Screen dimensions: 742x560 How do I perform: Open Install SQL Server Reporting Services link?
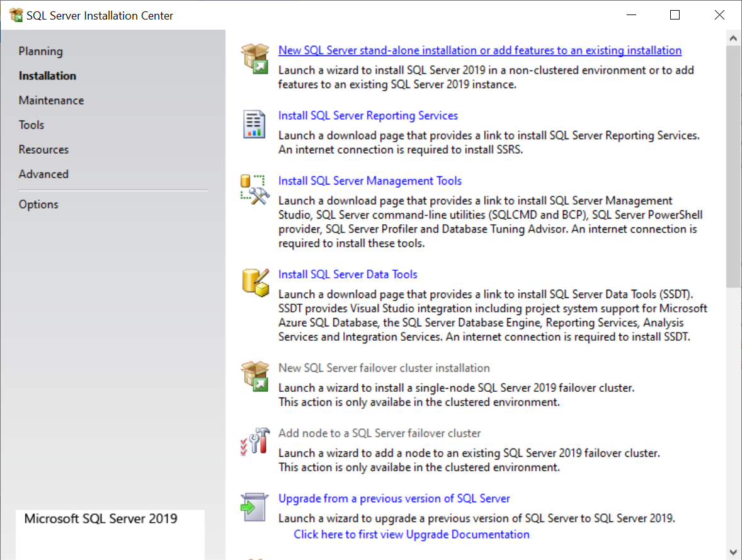coord(368,115)
